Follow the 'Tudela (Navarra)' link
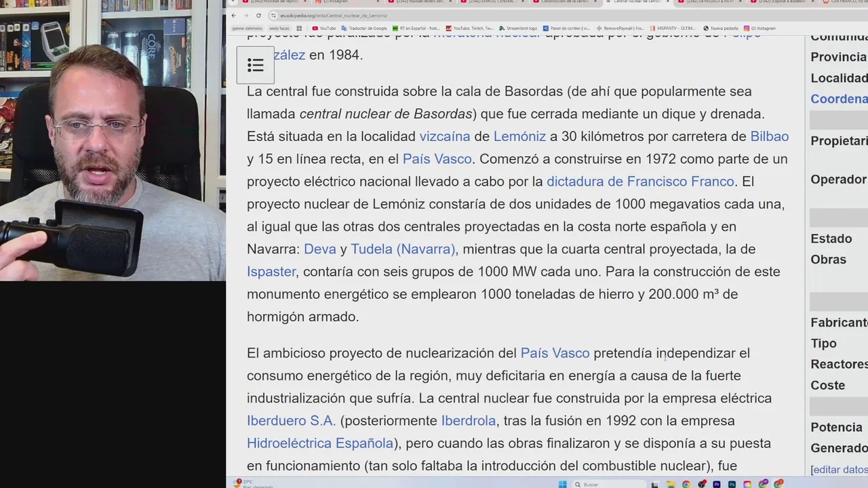The height and width of the screenshot is (488, 868). tap(403, 249)
